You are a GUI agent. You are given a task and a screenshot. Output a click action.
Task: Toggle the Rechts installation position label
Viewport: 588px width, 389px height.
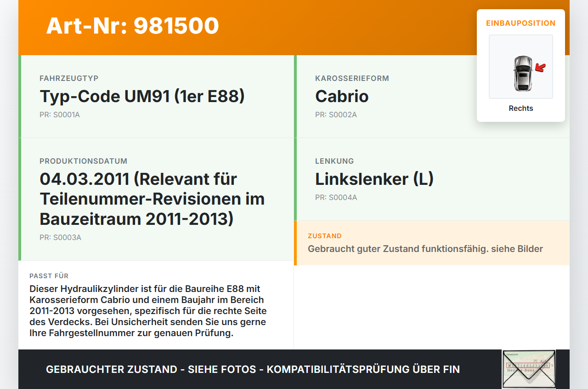pyautogui.click(x=520, y=108)
